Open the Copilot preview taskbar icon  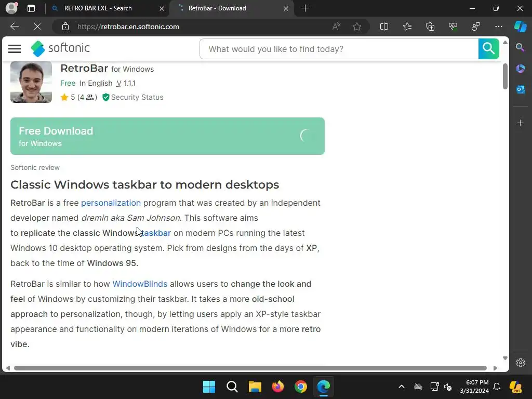tap(515, 387)
